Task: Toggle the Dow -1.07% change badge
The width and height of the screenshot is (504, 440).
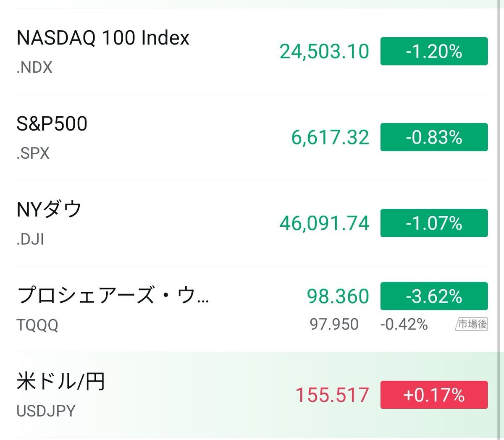Action: (434, 223)
